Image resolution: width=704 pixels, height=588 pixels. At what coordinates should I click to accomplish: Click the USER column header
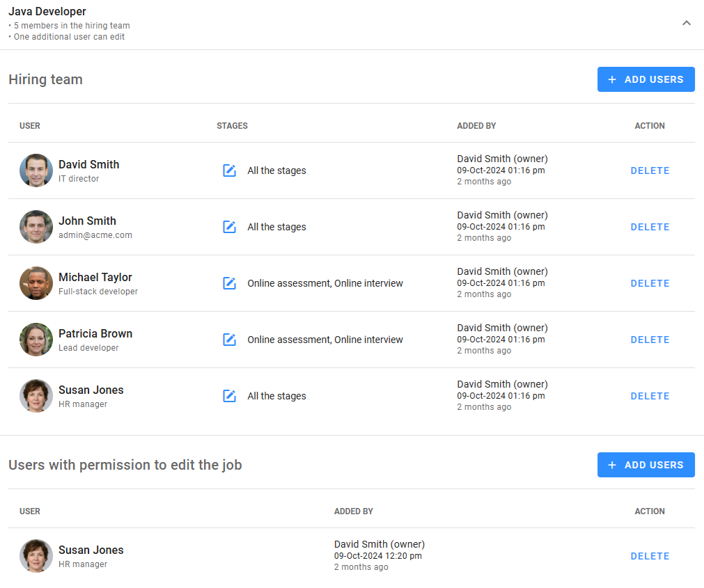click(x=30, y=126)
